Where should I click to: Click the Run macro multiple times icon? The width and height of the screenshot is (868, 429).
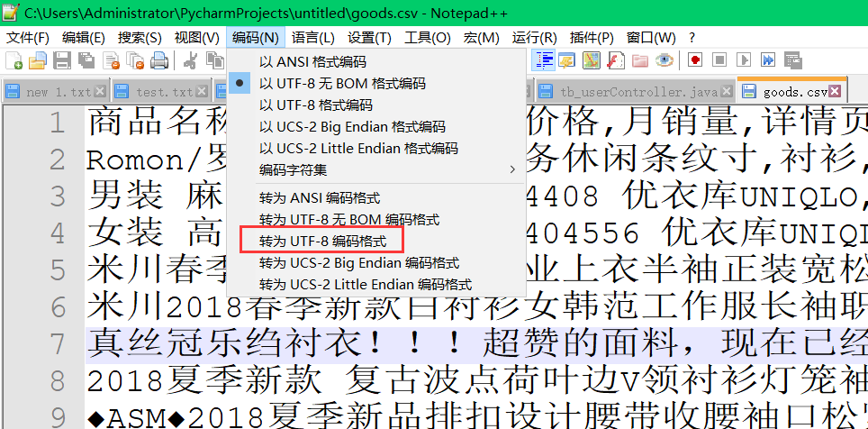coord(767,60)
